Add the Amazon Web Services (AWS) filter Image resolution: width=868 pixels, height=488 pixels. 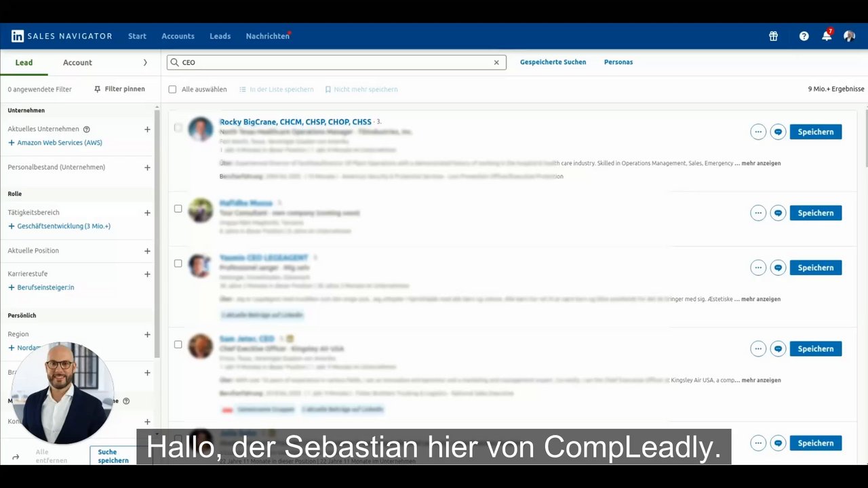click(x=55, y=143)
